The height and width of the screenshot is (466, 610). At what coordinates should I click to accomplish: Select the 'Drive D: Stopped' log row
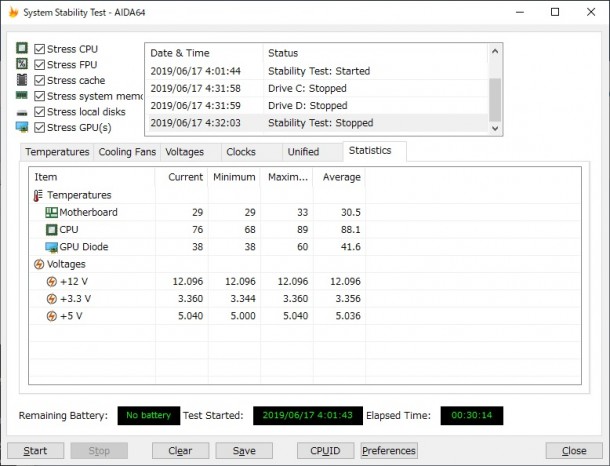pyautogui.click(x=317, y=105)
